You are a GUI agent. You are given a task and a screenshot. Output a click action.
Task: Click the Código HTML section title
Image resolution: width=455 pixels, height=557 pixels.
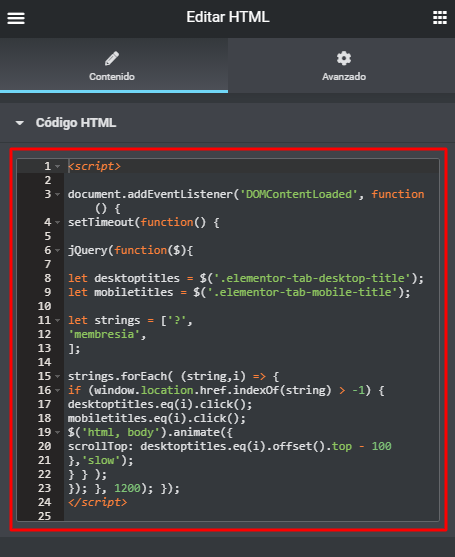pyautogui.click(x=76, y=123)
